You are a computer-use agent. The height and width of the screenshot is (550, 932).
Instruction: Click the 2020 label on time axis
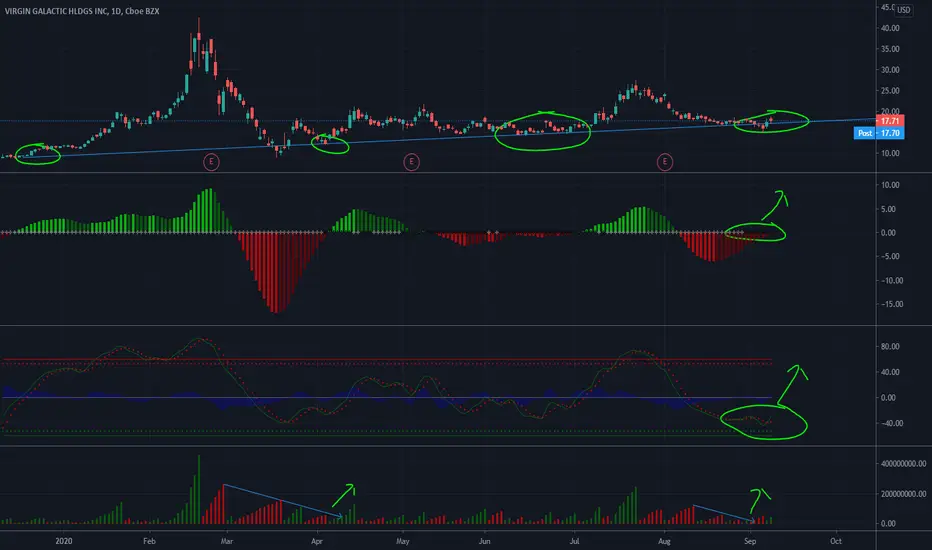pos(64,541)
